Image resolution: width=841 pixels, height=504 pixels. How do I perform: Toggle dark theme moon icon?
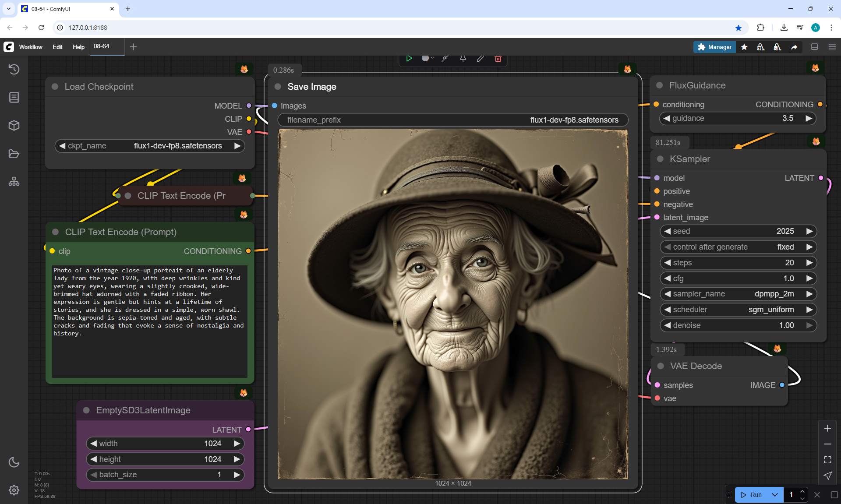(14, 462)
